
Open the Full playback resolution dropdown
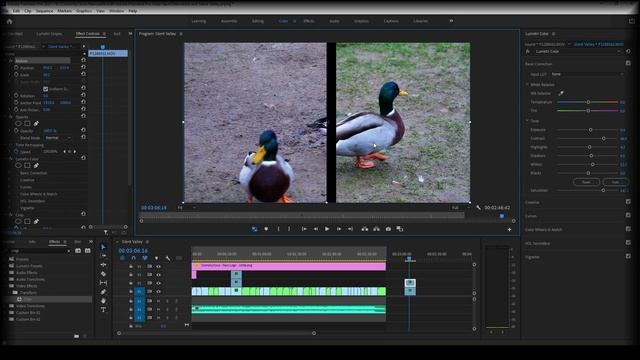click(x=460, y=208)
